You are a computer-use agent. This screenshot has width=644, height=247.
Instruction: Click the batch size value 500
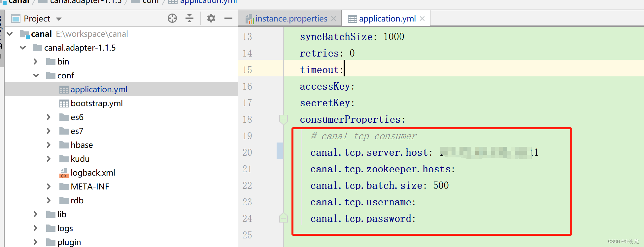coord(441,185)
